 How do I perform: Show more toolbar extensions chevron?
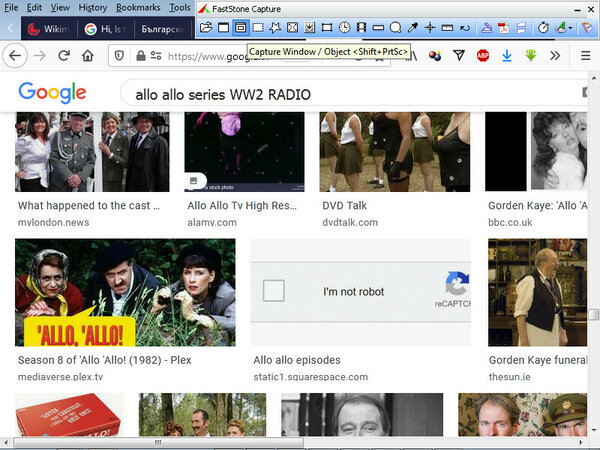(555, 56)
